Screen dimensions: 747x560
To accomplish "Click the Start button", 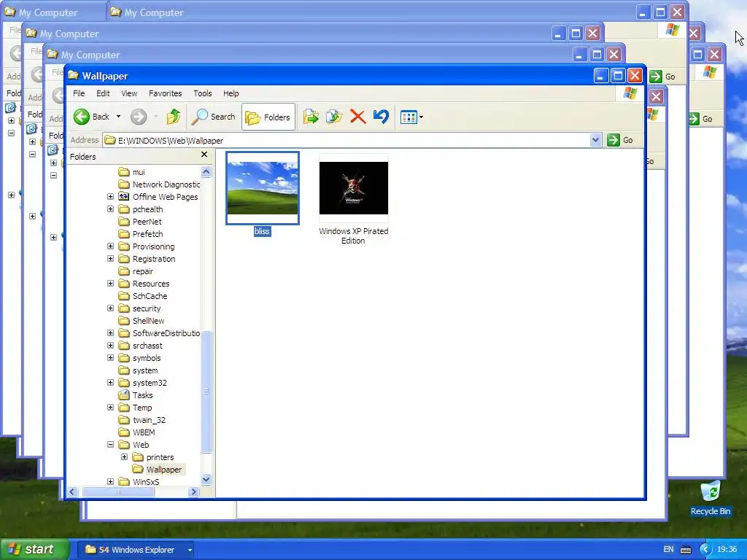I will (35, 550).
